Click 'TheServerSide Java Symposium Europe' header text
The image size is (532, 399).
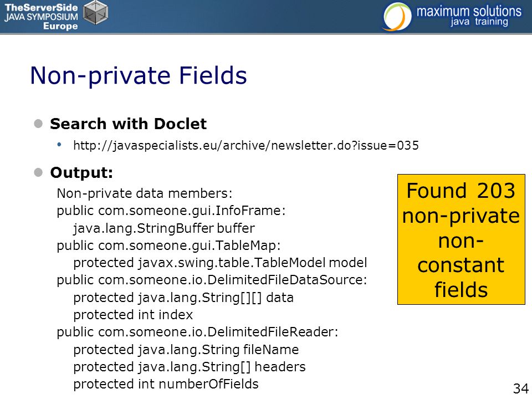pos(41,17)
